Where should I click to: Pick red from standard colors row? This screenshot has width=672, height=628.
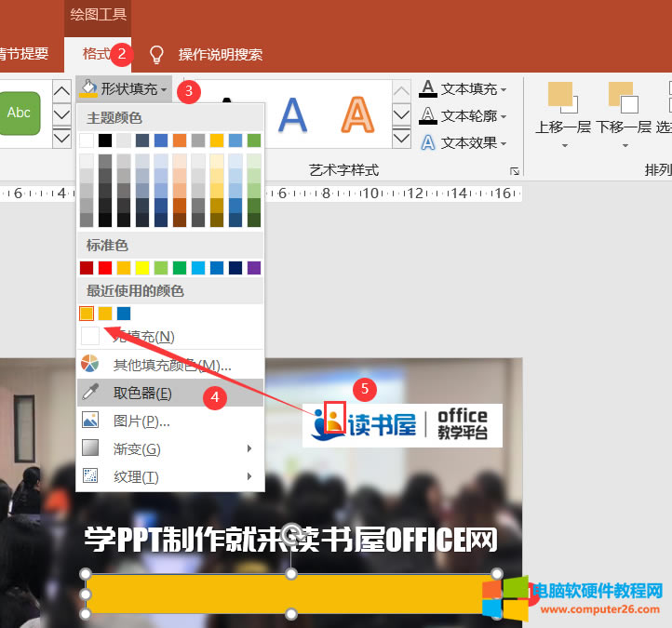point(105,268)
